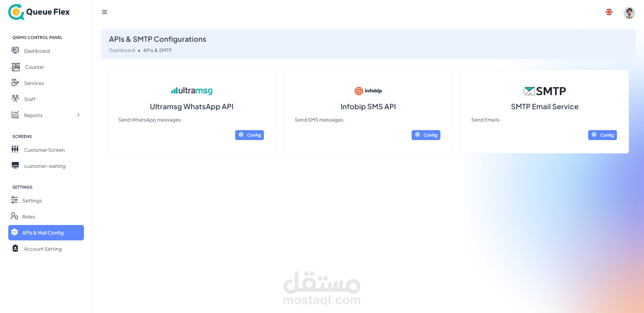The height and width of the screenshot is (313, 644).
Task: Click the Roles user icon
Action: click(x=14, y=216)
